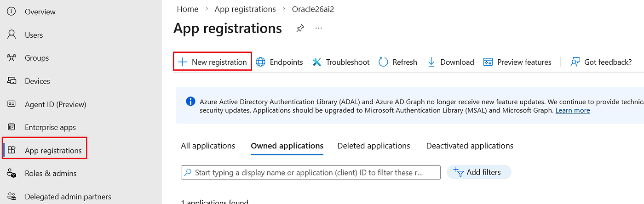The width and height of the screenshot is (644, 204).
Task: Click the Refresh circular arrow icon
Action: (x=383, y=62)
